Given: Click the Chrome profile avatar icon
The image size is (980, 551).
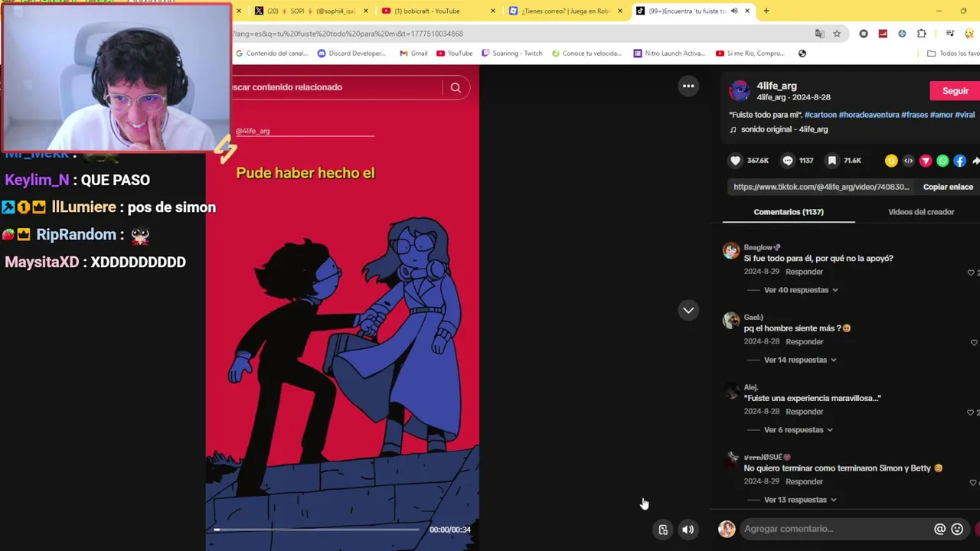Looking at the screenshot, I should 970,34.
